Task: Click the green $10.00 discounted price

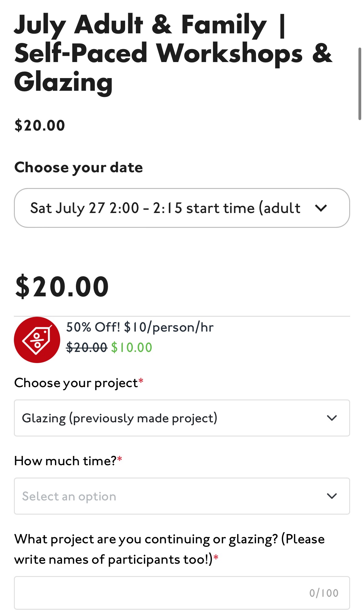Action: (x=132, y=348)
